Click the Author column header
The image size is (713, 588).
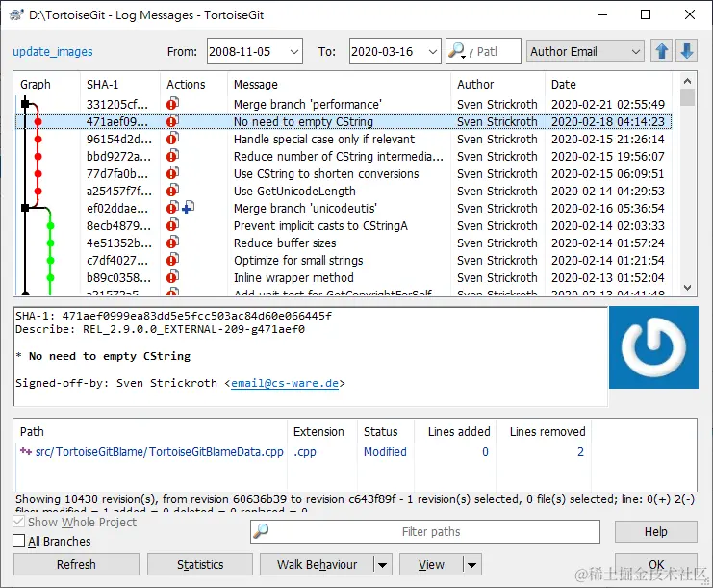tap(497, 84)
